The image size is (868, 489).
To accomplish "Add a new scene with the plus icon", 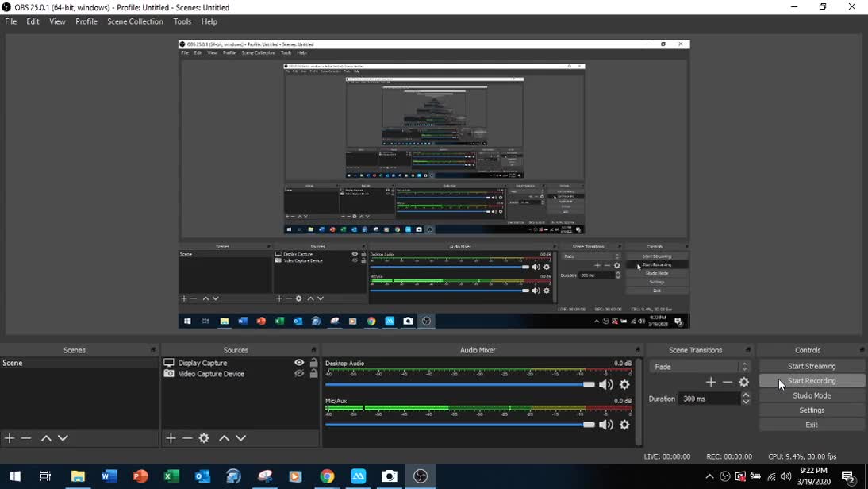I will pos(10,438).
